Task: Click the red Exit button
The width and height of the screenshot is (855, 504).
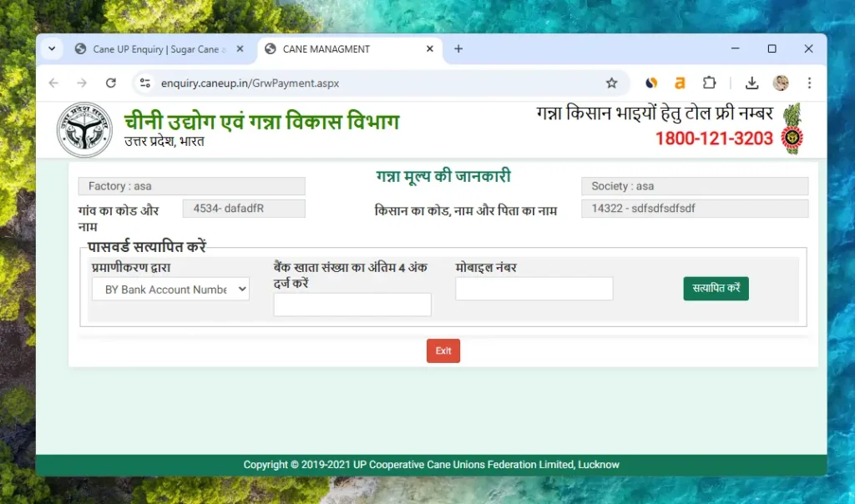Action: [x=443, y=350]
